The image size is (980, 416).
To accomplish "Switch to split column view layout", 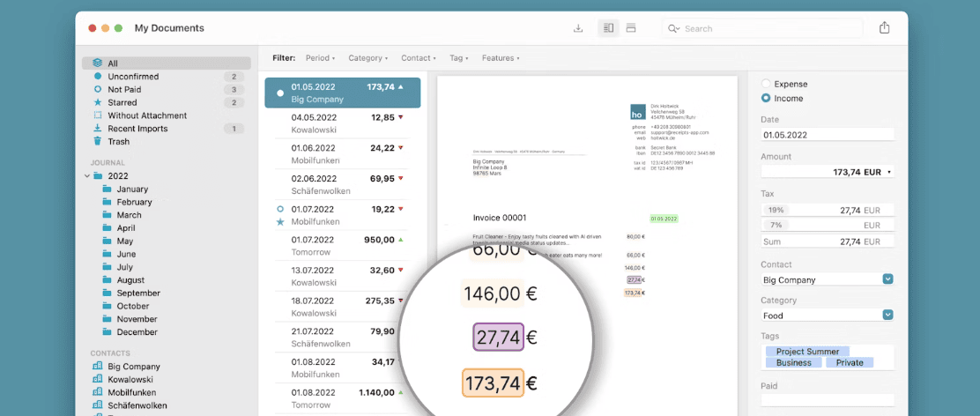I will (x=609, y=28).
